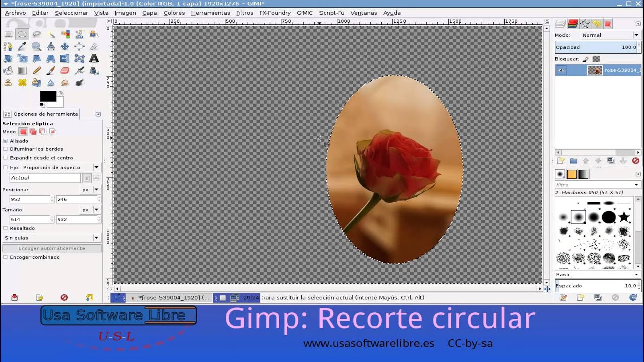The width and height of the screenshot is (644, 362).
Task: Create a new layer with new-layer icon
Action: click(x=561, y=161)
